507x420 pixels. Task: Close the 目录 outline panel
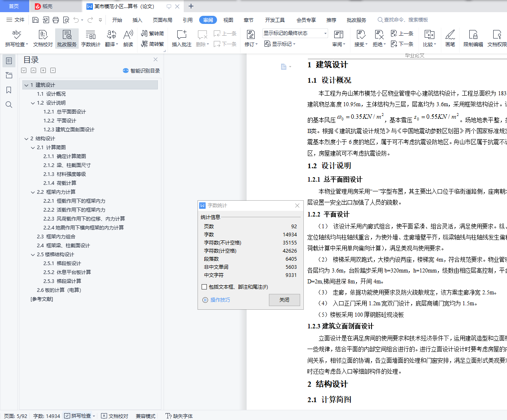coord(155,60)
